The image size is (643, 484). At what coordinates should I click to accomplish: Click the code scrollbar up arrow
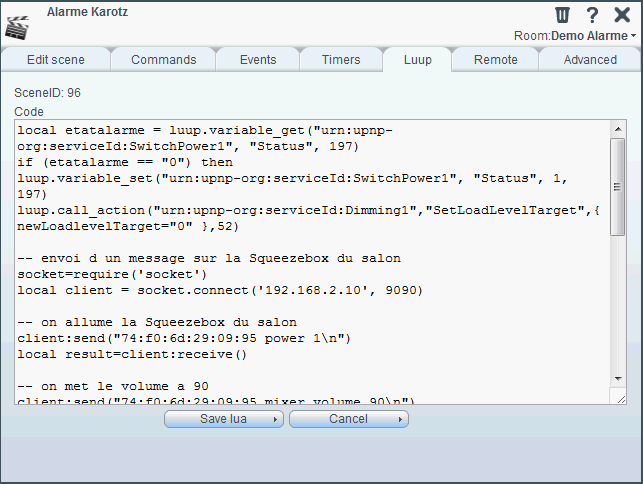tap(618, 129)
